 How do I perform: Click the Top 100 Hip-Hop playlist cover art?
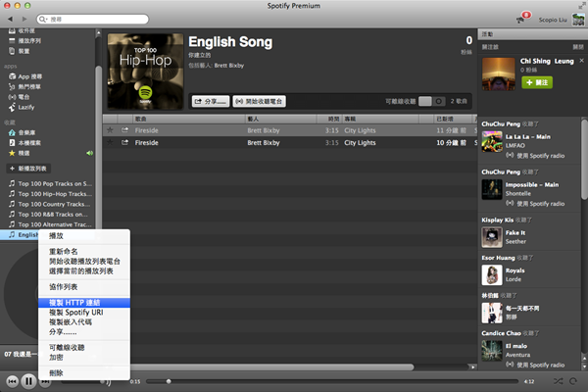[x=145, y=72]
